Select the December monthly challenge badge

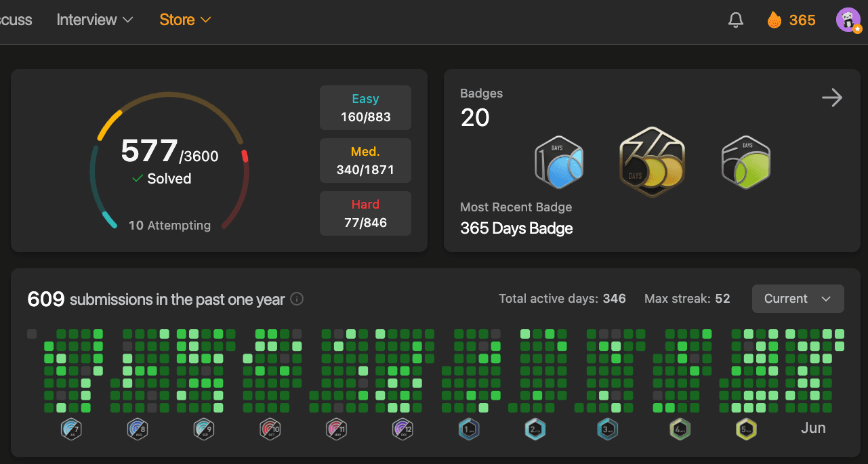tap(402, 428)
